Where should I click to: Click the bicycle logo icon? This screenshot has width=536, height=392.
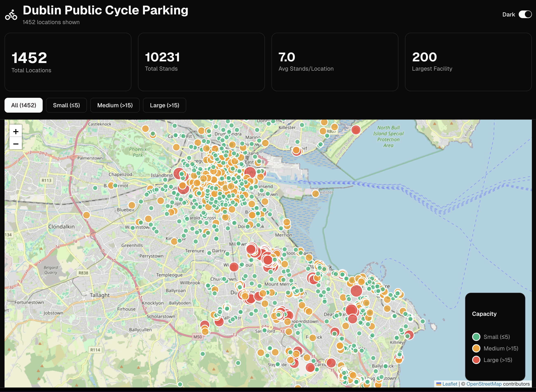coord(11,15)
